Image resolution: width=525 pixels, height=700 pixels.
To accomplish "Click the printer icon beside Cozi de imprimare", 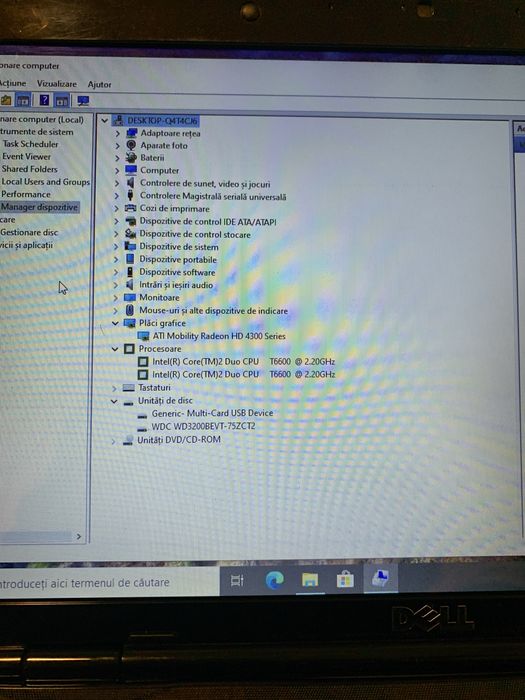I will pyautogui.click(x=130, y=208).
